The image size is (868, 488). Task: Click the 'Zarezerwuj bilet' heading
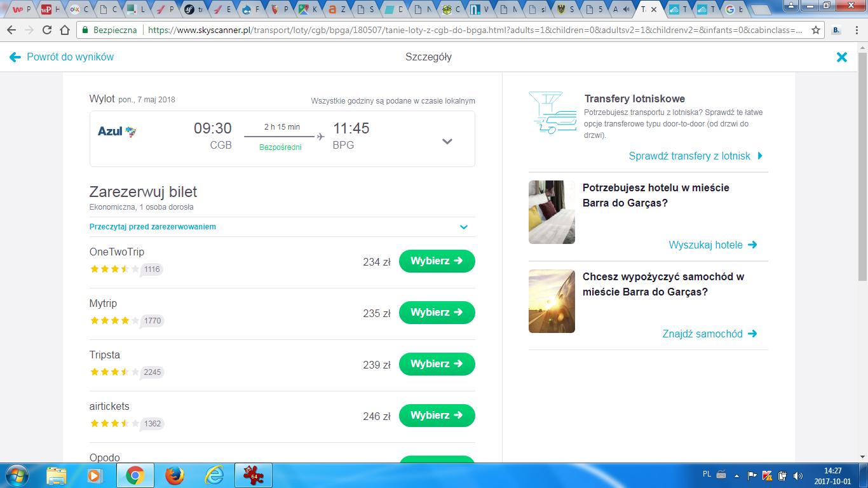click(x=144, y=192)
